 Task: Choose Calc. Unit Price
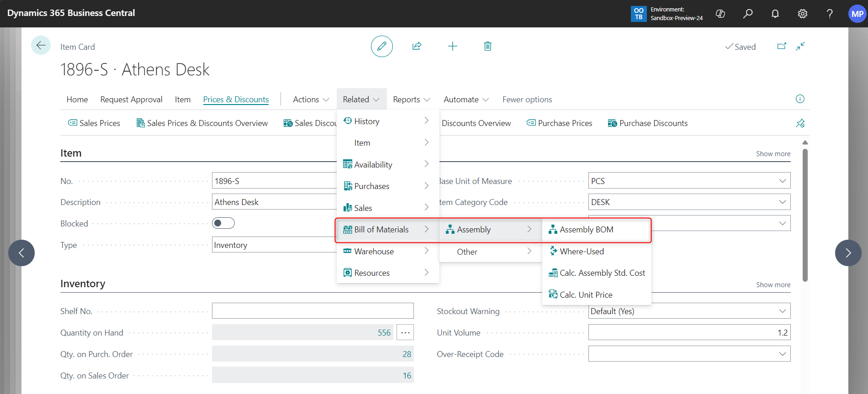[597, 294]
